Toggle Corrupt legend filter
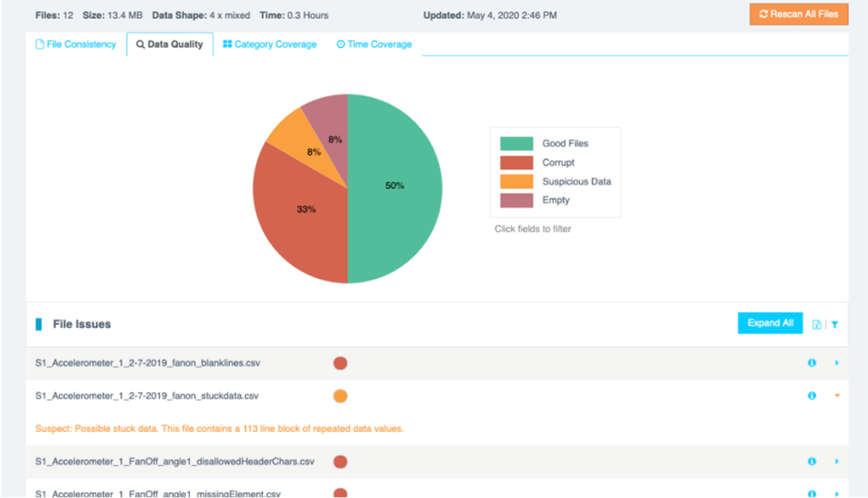Image resolution: width=868 pixels, height=498 pixels. tap(558, 163)
